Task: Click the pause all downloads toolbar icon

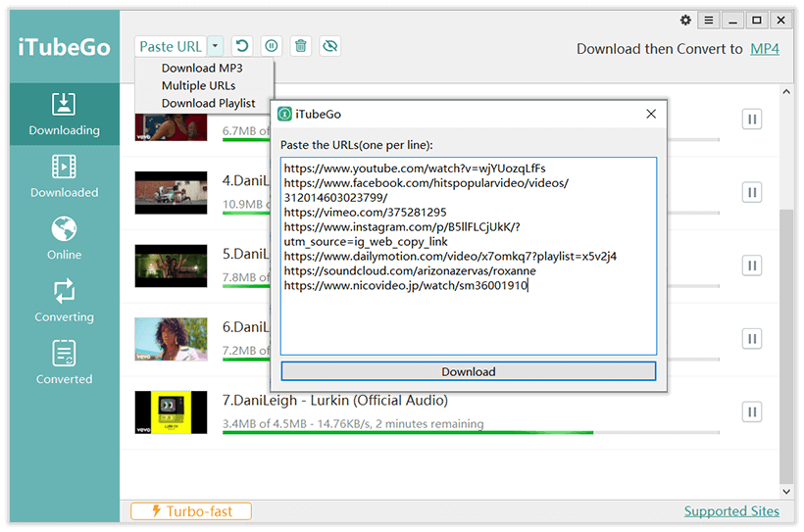Action: point(272,46)
